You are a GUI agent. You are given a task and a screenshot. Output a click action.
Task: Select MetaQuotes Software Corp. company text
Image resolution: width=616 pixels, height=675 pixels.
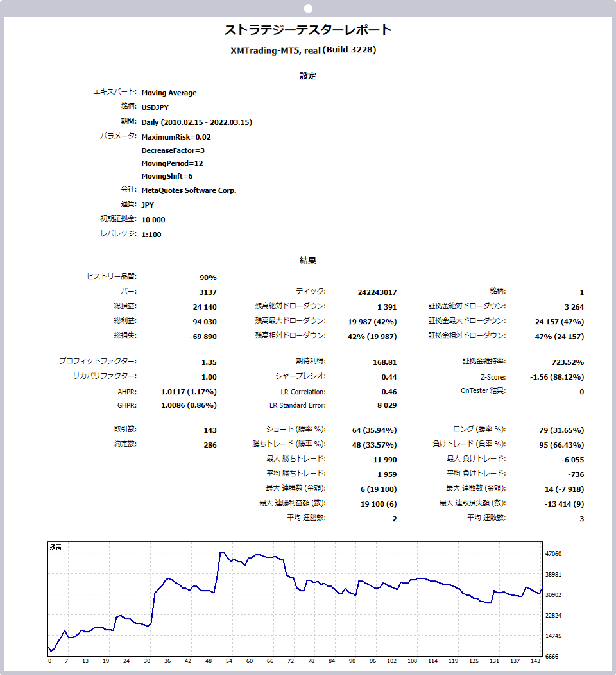(189, 190)
